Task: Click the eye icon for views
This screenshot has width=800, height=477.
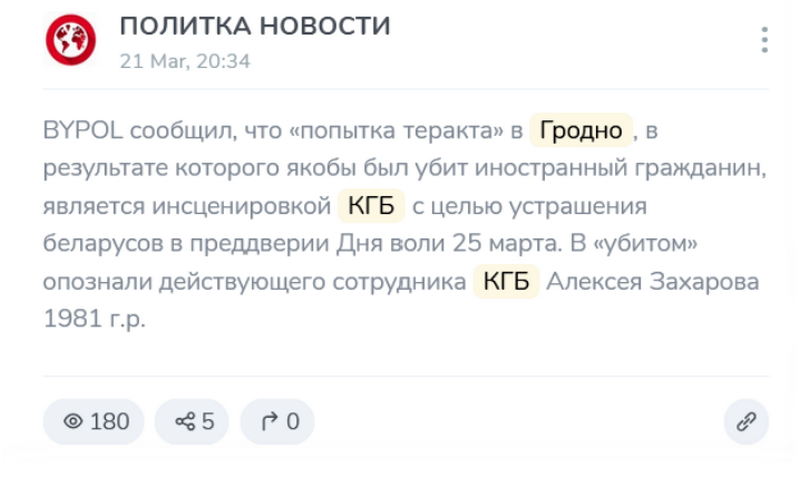Action: (73, 422)
